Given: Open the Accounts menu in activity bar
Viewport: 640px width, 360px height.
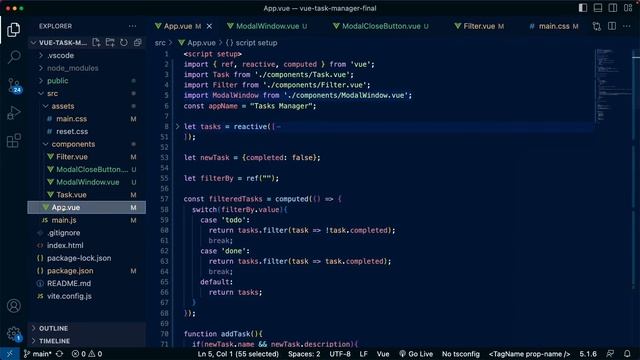Looking at the screenshot, I should (14, 306).
